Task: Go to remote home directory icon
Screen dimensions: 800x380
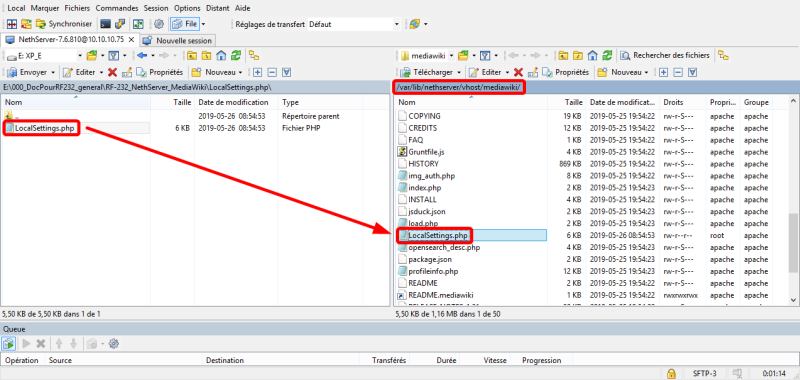Action: 592,56
